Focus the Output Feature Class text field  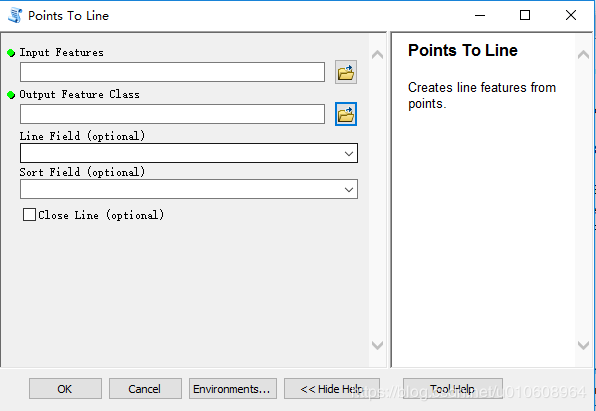(x=172, y=114)
